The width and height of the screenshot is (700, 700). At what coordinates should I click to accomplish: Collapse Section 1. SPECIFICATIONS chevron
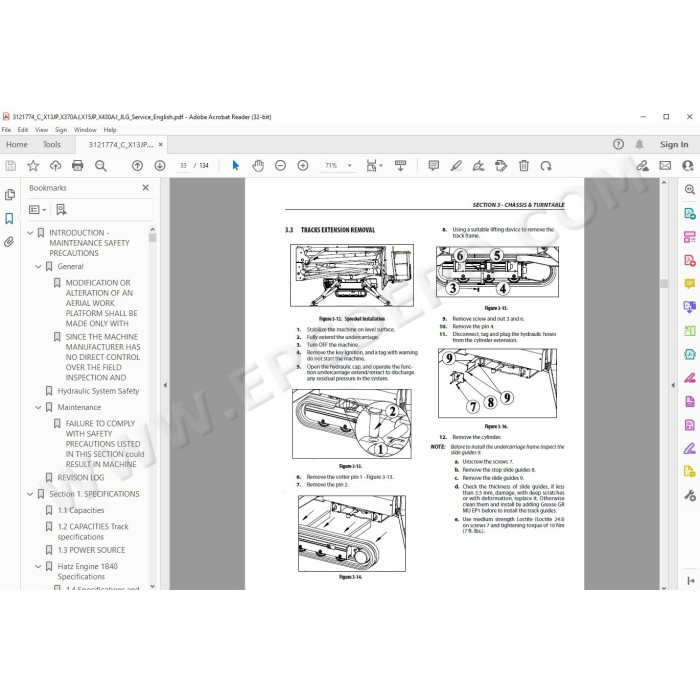(30, 494)
